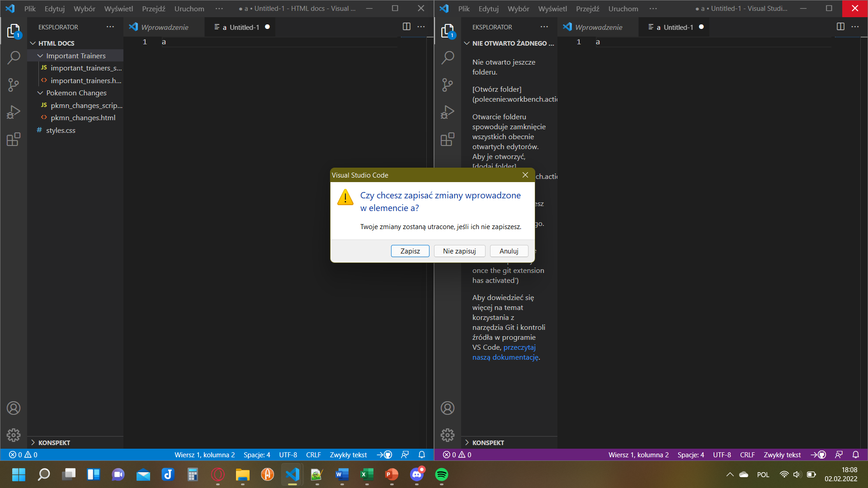The image size is (868, 488).
Task: Click the Zapisz button in dialog
Action: click(410, 251)
